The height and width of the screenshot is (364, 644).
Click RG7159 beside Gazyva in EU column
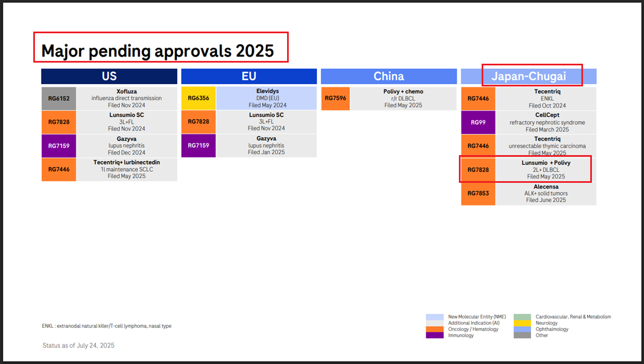coord(198,145)
